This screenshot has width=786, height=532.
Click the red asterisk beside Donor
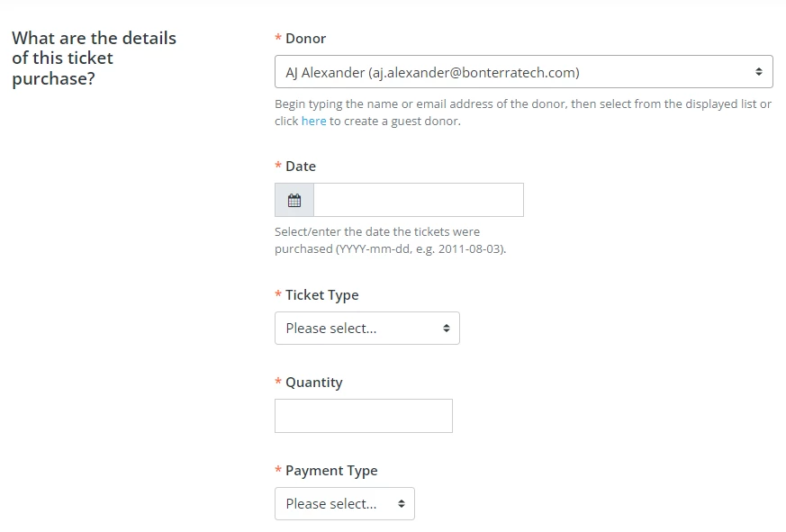276,38
